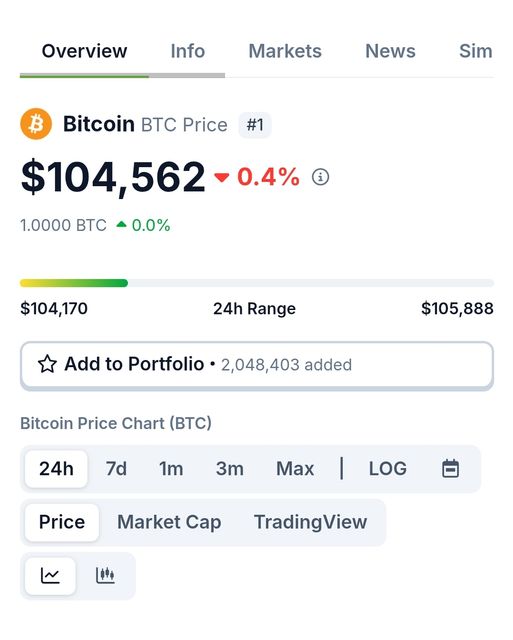The height and width of the screenshot is (640, 513).
Task: Click the green up arrow beside 0.0%
Action: [121, 224]
